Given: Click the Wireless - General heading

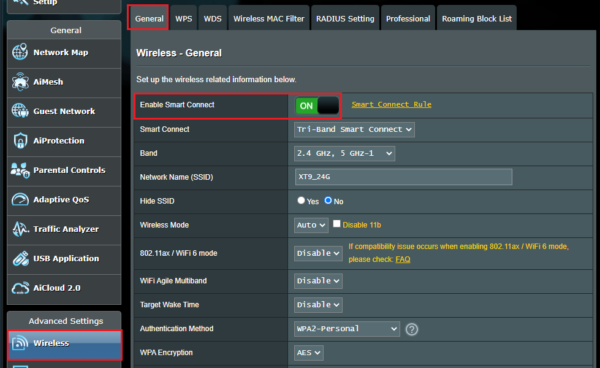Looking at the screenshot, I should (179, 53).
